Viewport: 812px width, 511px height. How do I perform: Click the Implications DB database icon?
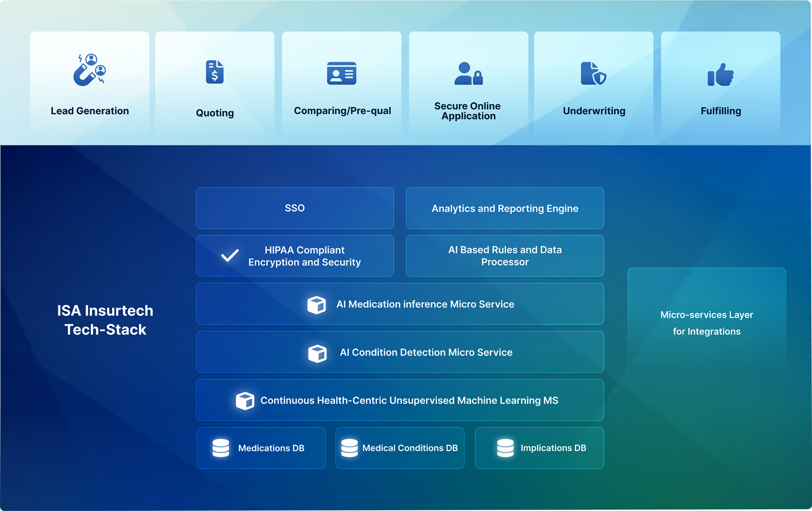(x=505, y=448)
